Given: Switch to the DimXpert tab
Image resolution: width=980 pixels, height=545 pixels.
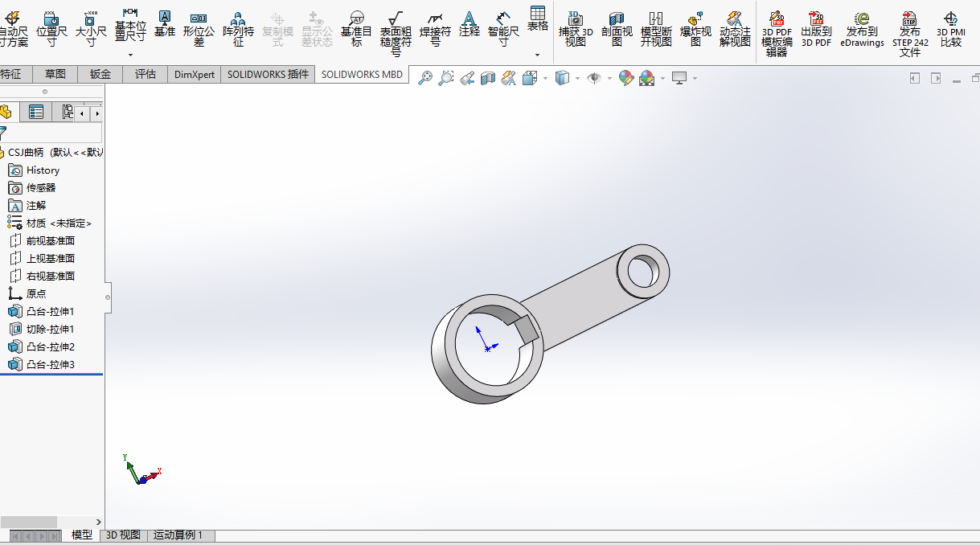Looking at the screenshot, I should pos(195,74).
